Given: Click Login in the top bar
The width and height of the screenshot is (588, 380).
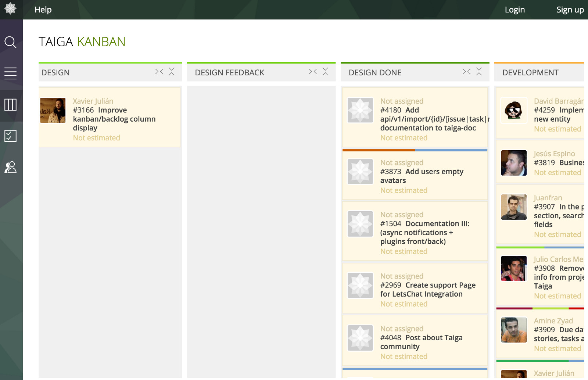Looking at the screenshot, I should 514,10.
